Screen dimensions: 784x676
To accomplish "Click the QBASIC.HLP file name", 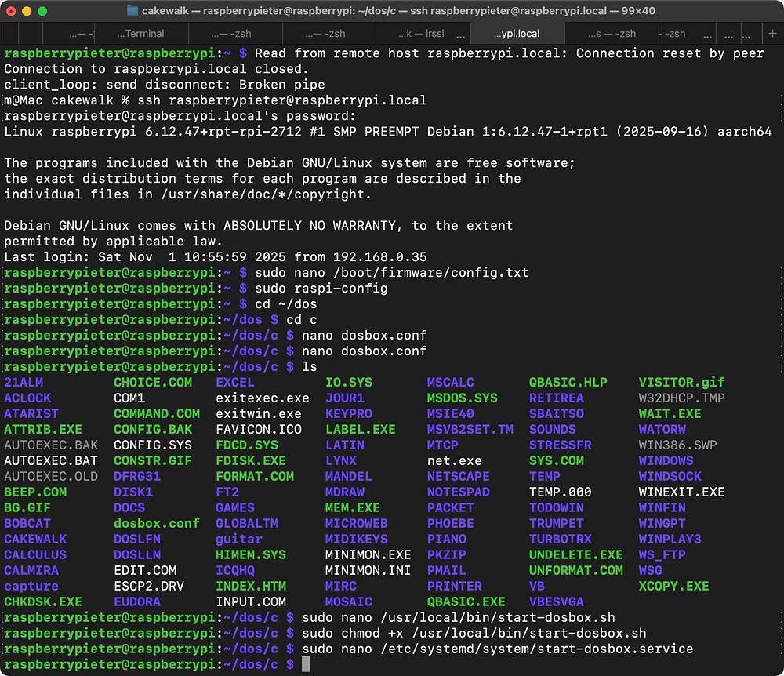I will [568, 383].
